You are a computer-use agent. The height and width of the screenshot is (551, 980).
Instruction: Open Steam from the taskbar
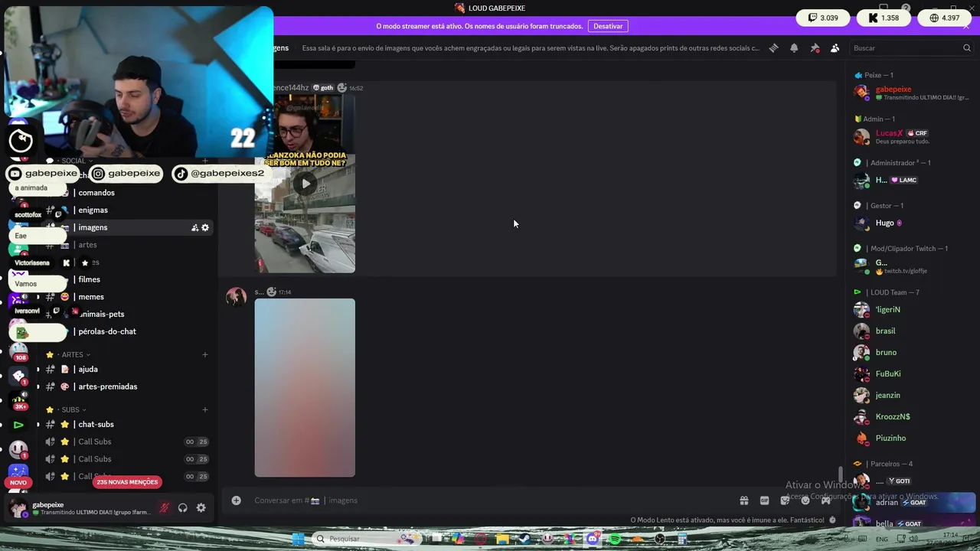click(x=525, y=539)
